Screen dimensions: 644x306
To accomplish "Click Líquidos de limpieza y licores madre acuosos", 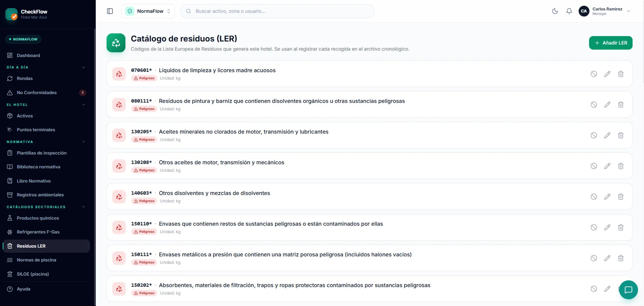I will [217, 70].
